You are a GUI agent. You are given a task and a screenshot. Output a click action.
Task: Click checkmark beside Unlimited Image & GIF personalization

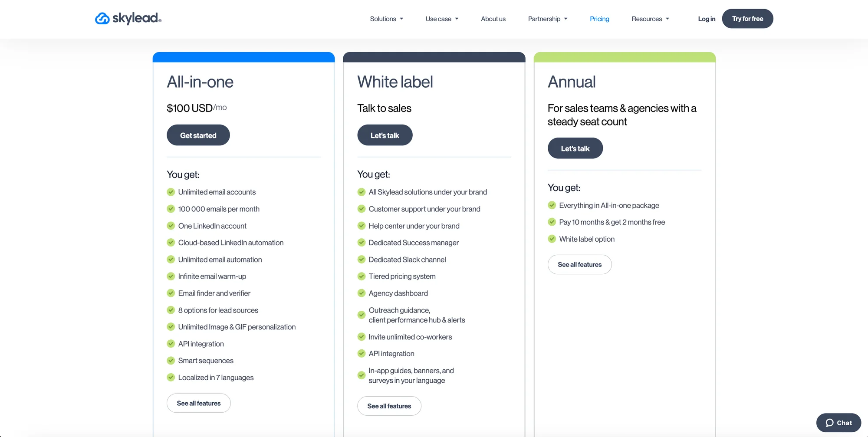click(x=171, y=327)
